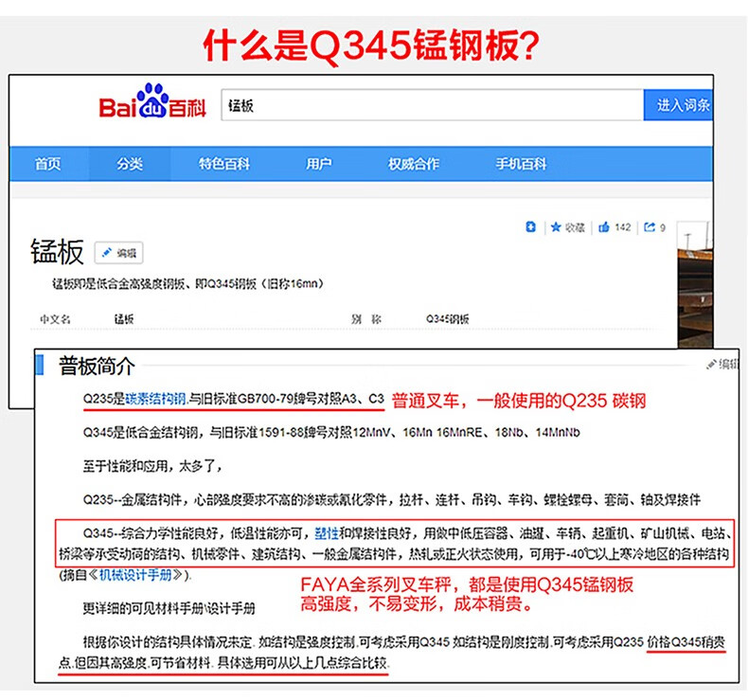This screenshot has width=748, height=700.
Task: Open the 塑性 hyperlink
Action: coord(327,533)
